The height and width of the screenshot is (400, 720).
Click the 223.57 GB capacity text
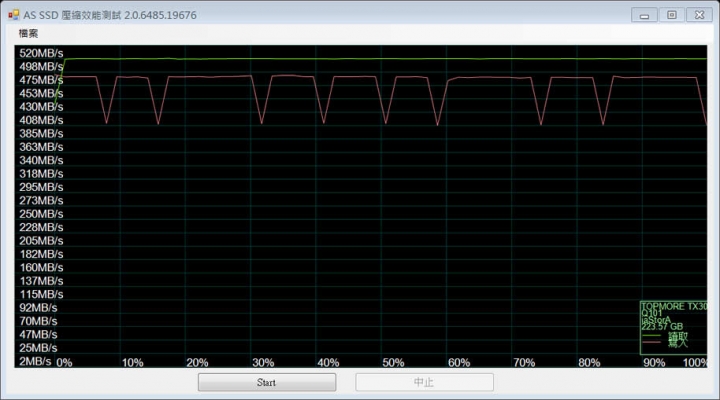[x=662, y=327]
